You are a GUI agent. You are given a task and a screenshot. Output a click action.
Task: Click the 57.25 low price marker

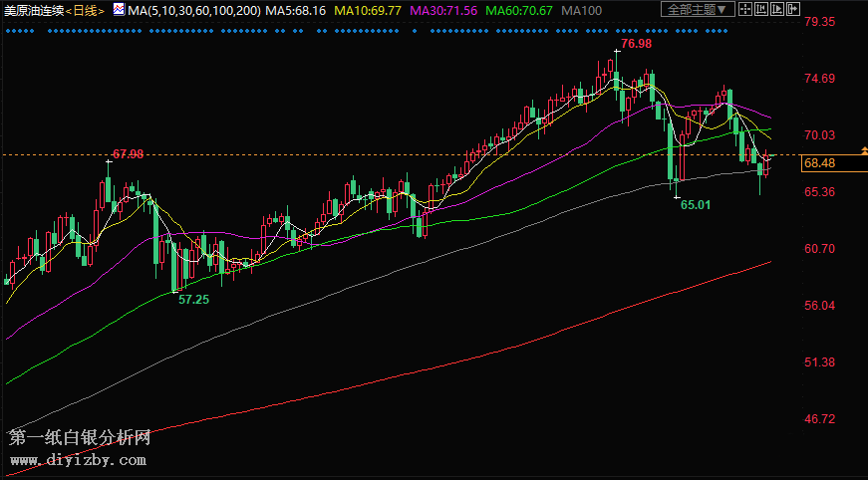coord(193,299)
